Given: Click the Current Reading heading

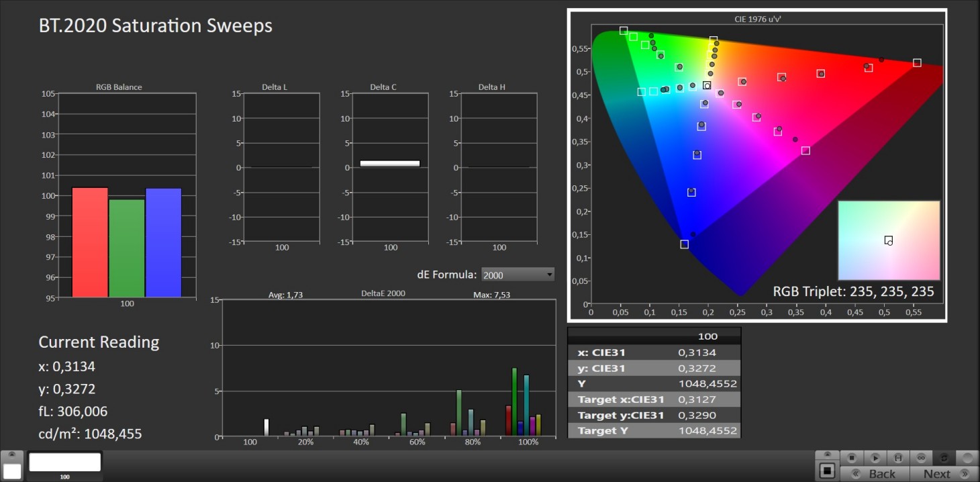Looking at the screenshot, I should pyautogui.click(x=99, y=342).
